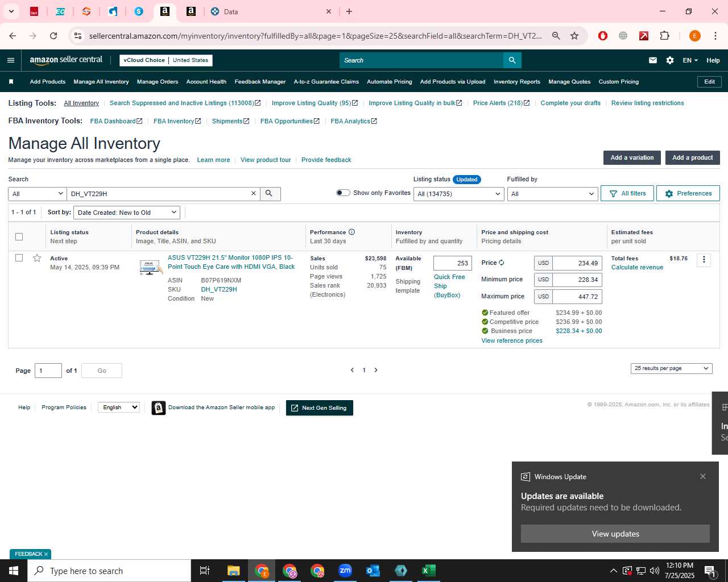The height and width of the screenshot is (582, 728).
Task: Check the select-all listings checkbox
Action: [19, 236]
